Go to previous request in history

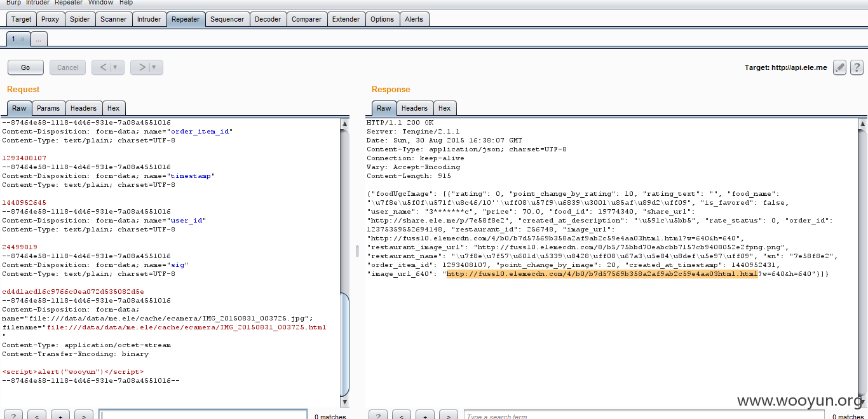click(x=103, y=67)
